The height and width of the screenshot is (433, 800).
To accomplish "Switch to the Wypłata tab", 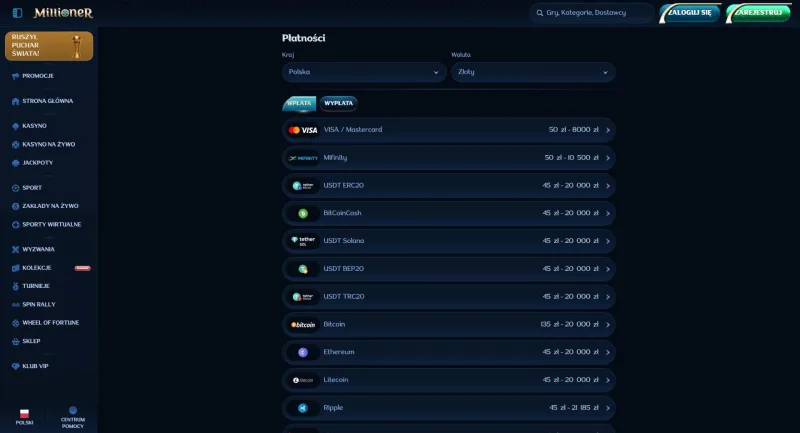I will 338,103.
